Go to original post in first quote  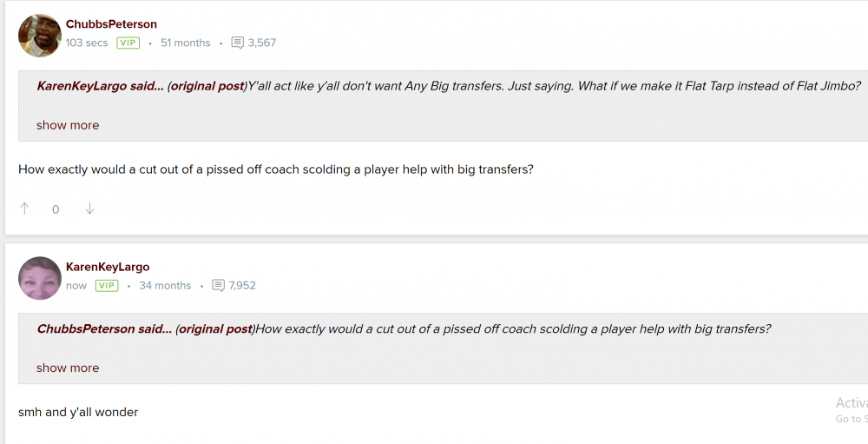(207, 86)
